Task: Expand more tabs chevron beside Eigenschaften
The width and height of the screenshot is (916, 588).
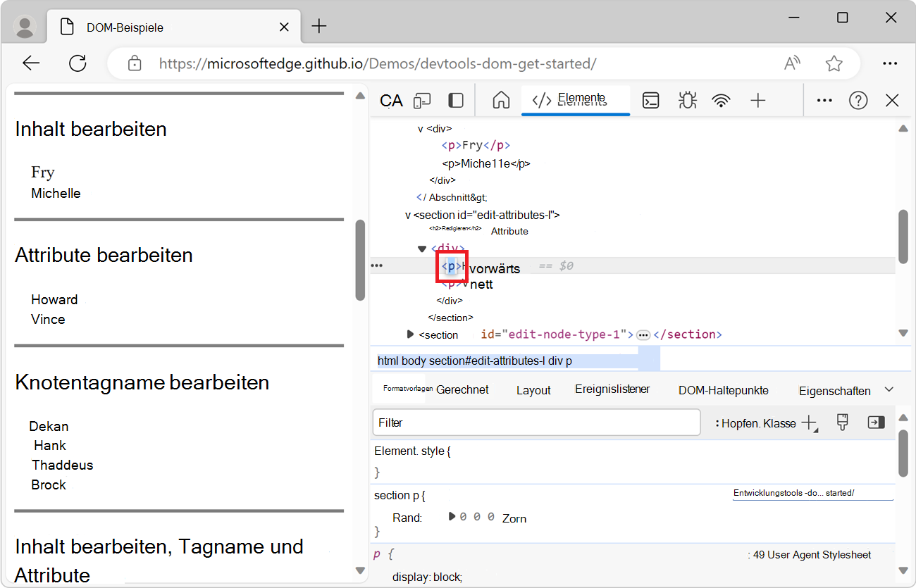Action: pyautogui.click(x=889, y=389)
